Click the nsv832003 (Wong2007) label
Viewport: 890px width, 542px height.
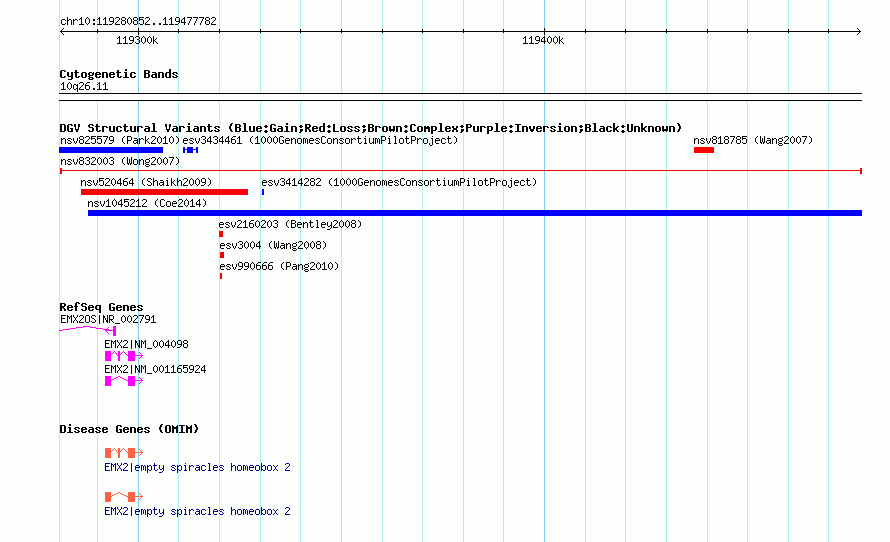pos(120,161)
